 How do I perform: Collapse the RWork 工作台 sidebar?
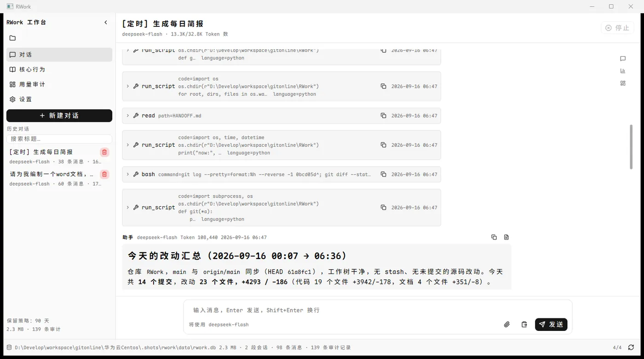click(106, 22)
